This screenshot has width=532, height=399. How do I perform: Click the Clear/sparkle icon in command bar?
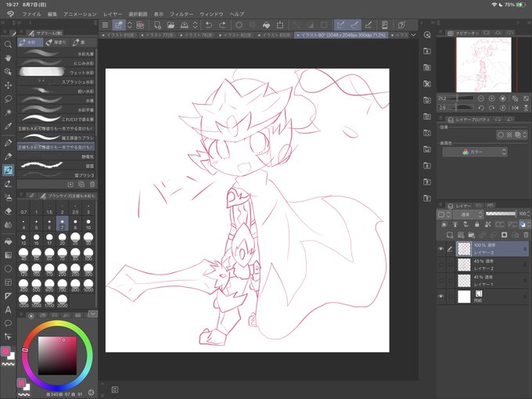point(239,25)
